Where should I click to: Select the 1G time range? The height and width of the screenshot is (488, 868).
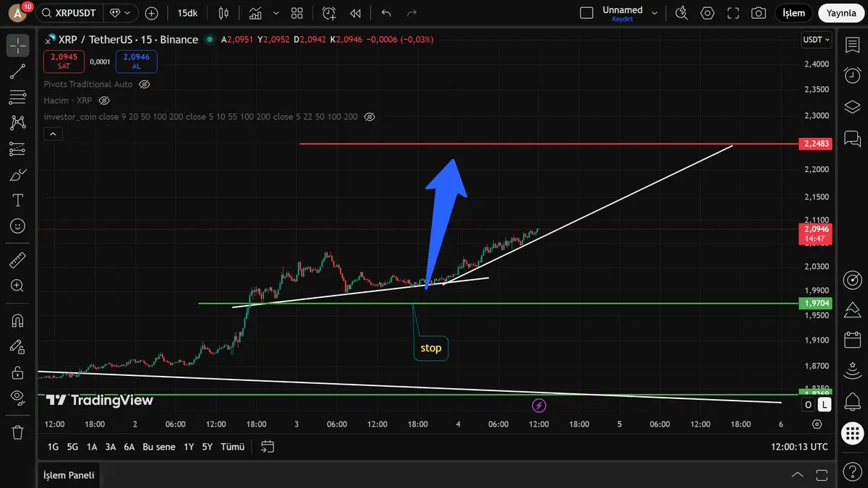pyautogui.click(x=53, y=447)
